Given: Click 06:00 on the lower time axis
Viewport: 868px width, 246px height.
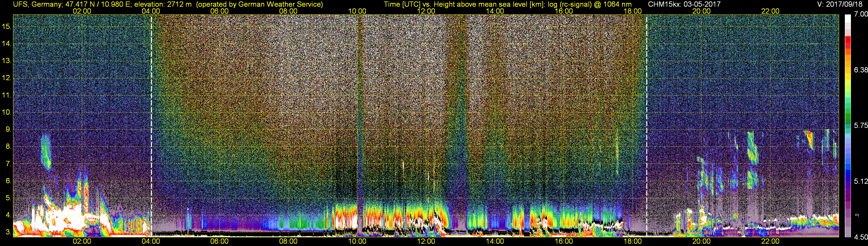Looking at the screenshot, I should (219, 241).
